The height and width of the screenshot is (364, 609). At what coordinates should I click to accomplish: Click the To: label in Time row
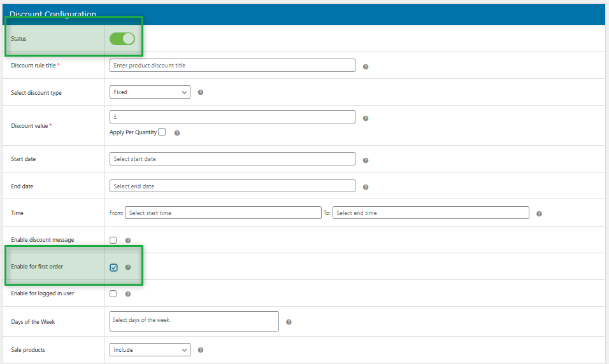coord(327,213)
